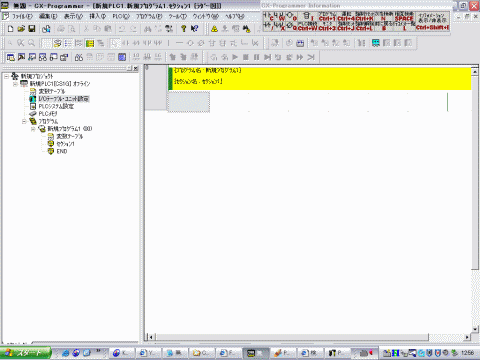Click the Windows Start button
Screen dimensions: 480x360
[25, 353]
